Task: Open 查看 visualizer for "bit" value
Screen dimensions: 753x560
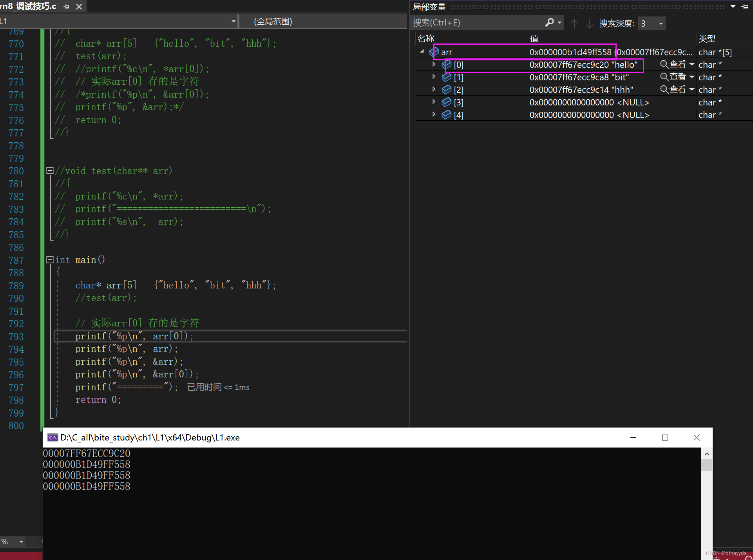Action: click(673, 77)
